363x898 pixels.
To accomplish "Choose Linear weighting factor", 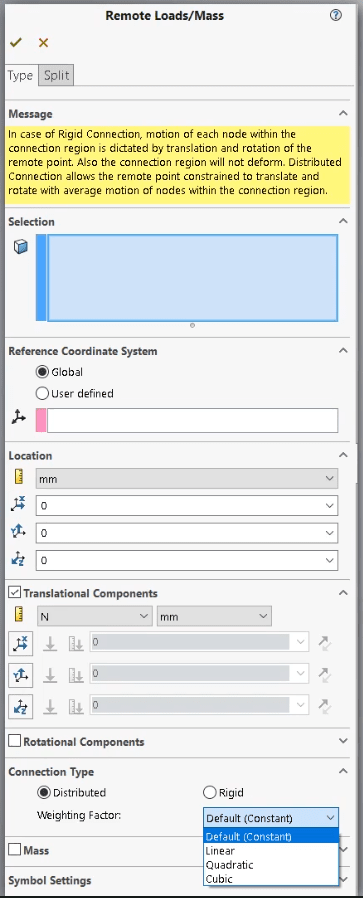I will coord(271,851).
